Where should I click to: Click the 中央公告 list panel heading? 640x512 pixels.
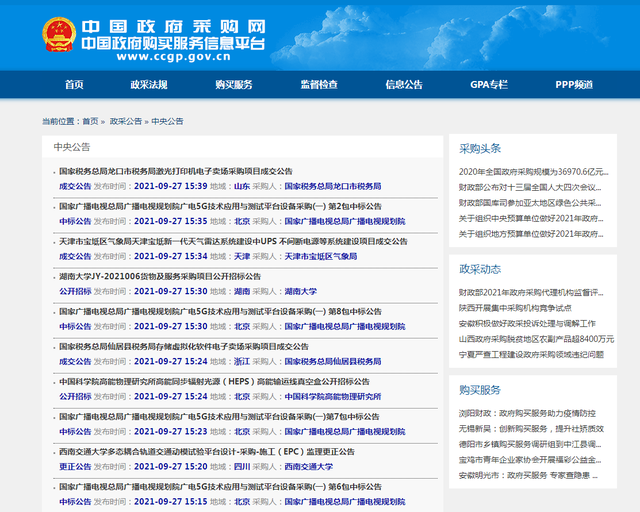(72, 147)
